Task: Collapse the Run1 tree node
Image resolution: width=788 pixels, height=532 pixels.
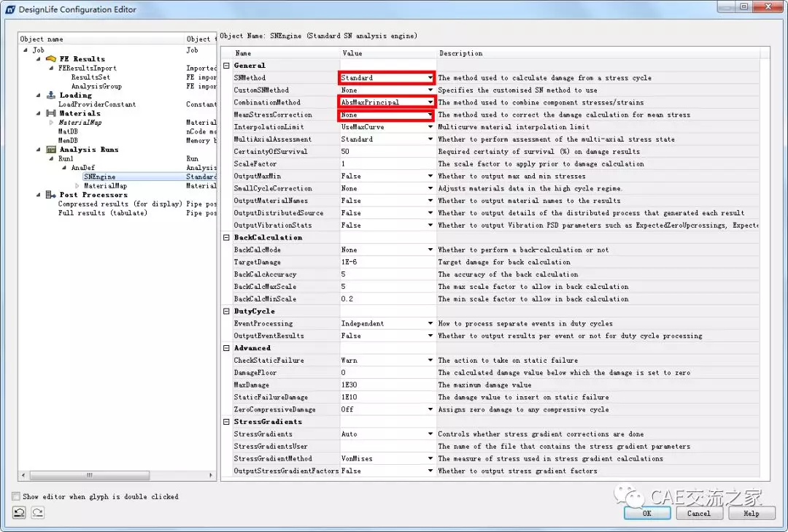Action: click(x=51, y=158)
